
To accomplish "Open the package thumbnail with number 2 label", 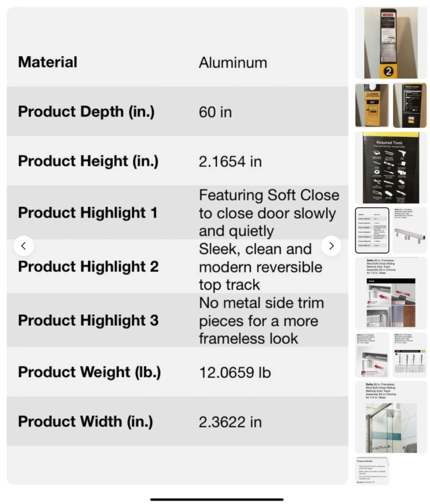I will pos(390,43).
